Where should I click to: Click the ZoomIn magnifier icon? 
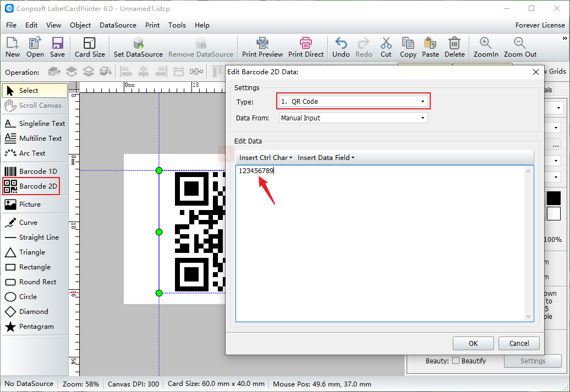click(486, 47)
